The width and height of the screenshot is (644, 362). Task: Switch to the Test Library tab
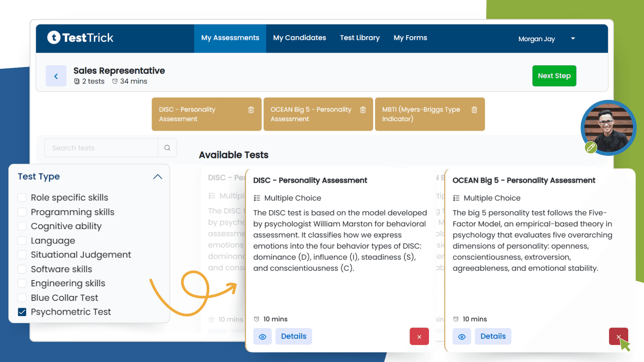(360, 38)
